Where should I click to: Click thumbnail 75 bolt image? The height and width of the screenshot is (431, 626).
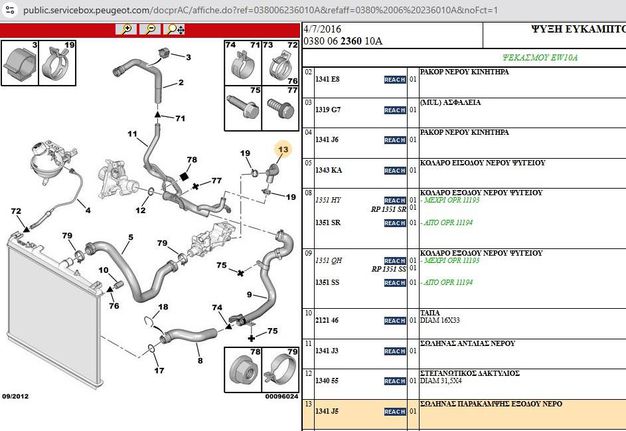tap(243, 108)
